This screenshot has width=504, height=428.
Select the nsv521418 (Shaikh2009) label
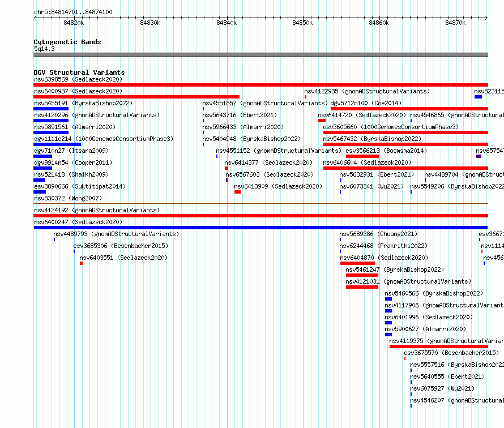(x=71, y=174)
